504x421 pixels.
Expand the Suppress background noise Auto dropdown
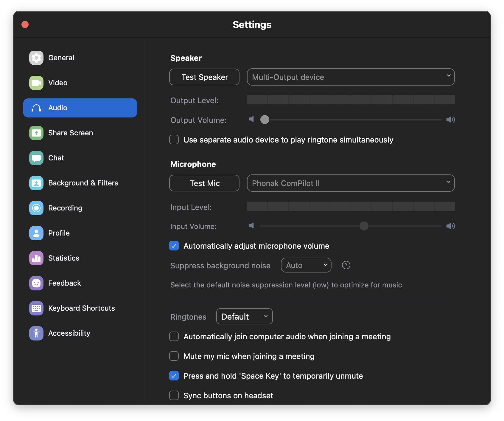click(x=306, y=265)
